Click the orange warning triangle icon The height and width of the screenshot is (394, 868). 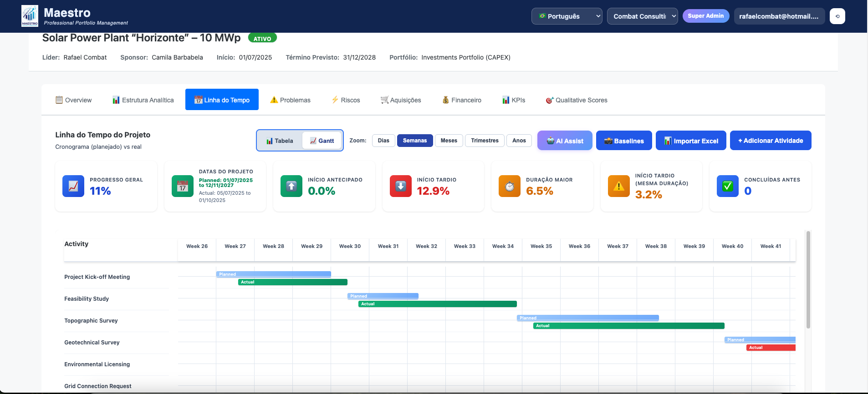[619, 186]
